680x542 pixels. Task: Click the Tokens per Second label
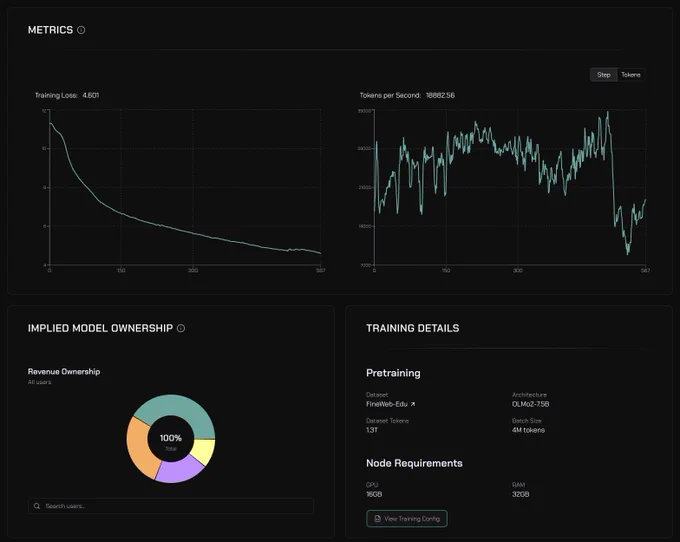[x=390, y=95]
